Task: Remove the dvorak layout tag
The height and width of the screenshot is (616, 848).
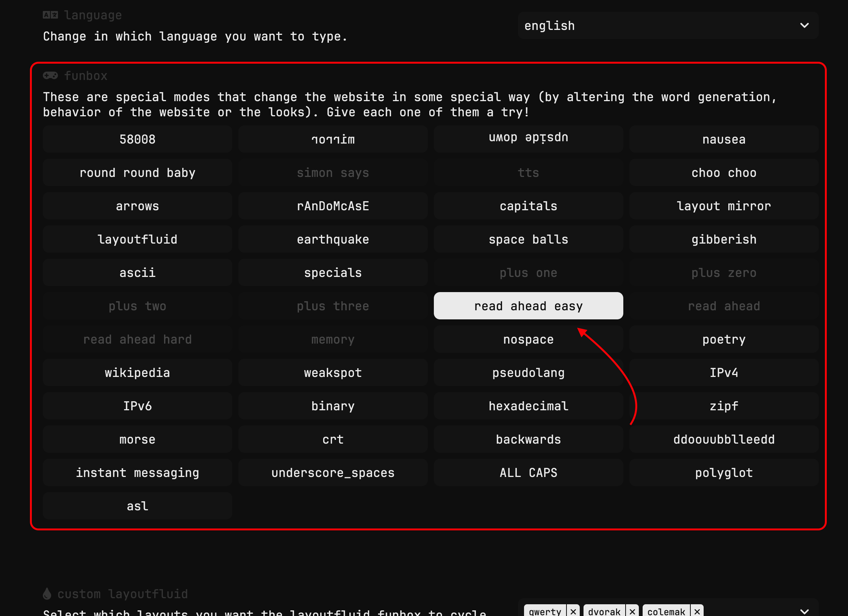Action: [x=632, y=611]
